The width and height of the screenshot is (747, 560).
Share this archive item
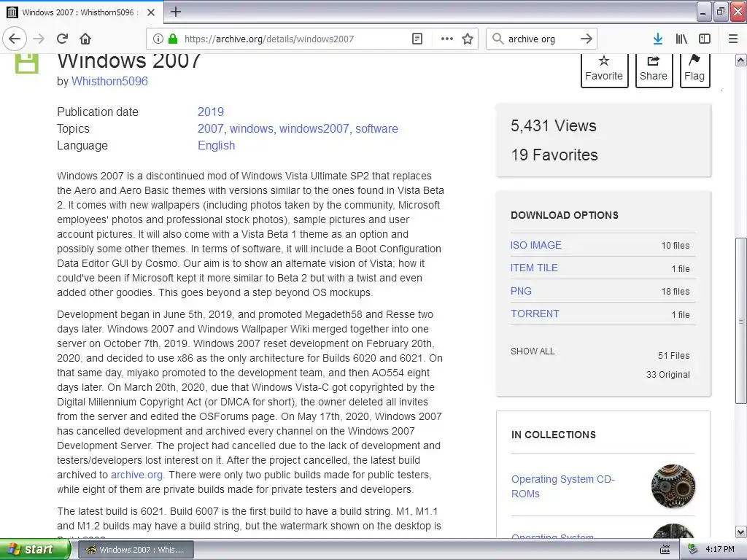click(x=654, y=71)
